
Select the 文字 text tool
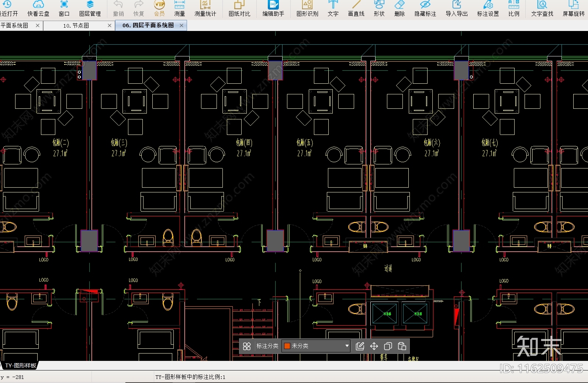tap(333, 9)
